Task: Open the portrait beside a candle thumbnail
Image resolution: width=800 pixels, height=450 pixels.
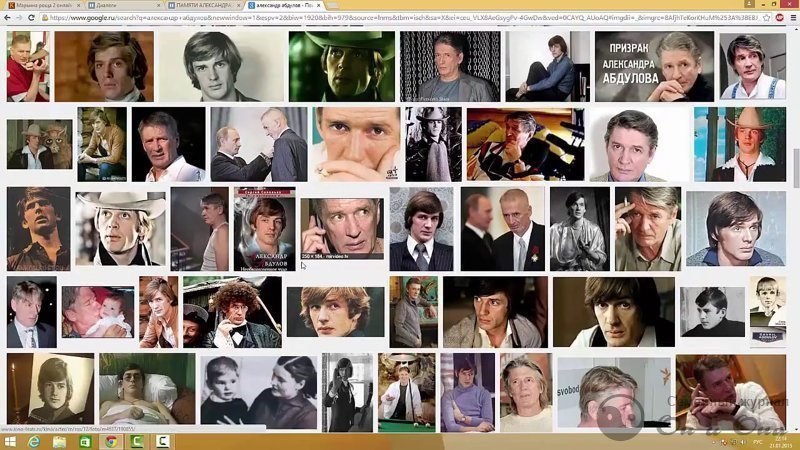Action: [x=51, y=389]
